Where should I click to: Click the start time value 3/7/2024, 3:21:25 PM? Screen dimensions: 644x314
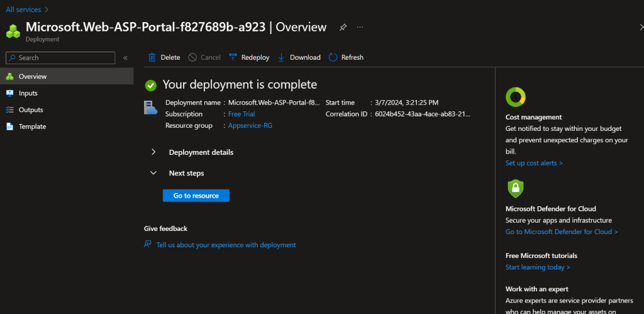[407, 103]
